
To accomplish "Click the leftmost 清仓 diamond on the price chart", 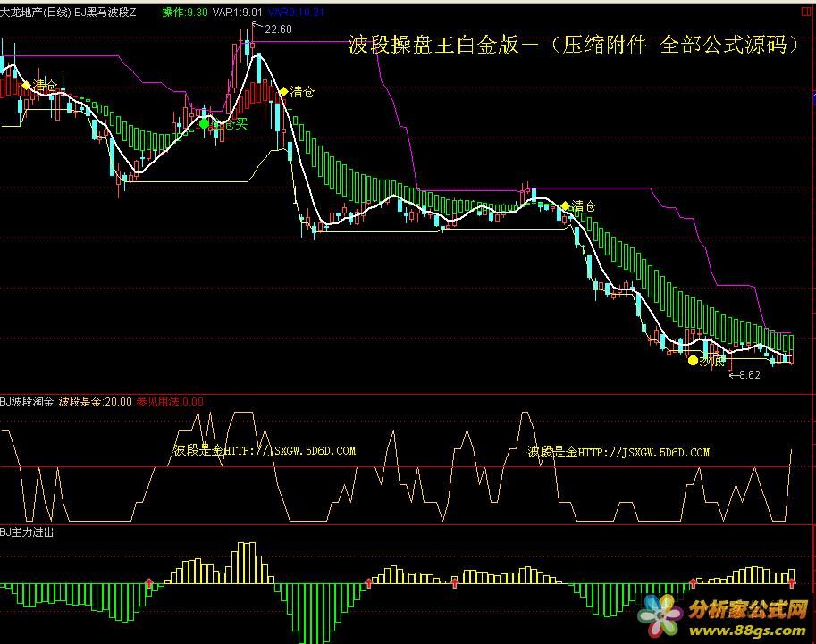I will [26, 85].
